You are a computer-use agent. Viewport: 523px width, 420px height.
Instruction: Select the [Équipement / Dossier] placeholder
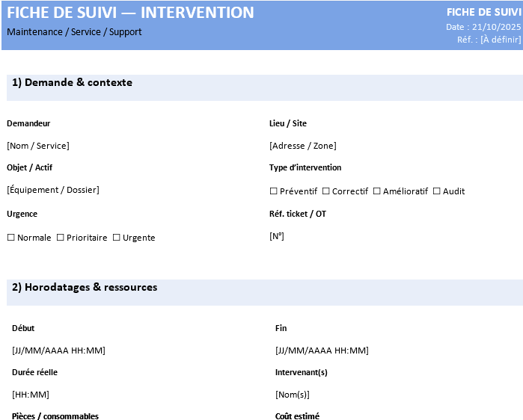52,190
